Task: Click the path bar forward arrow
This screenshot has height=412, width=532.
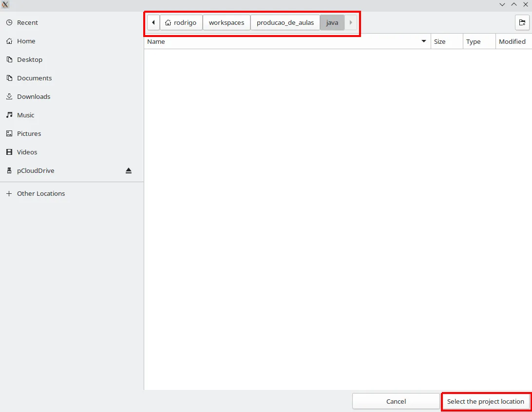Action: 351,23
